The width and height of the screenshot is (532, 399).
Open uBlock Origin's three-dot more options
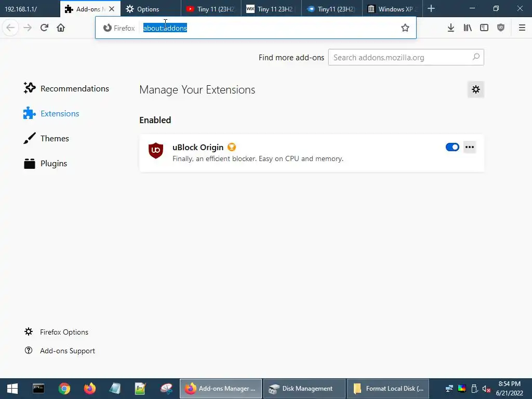[x=470, y=147]
